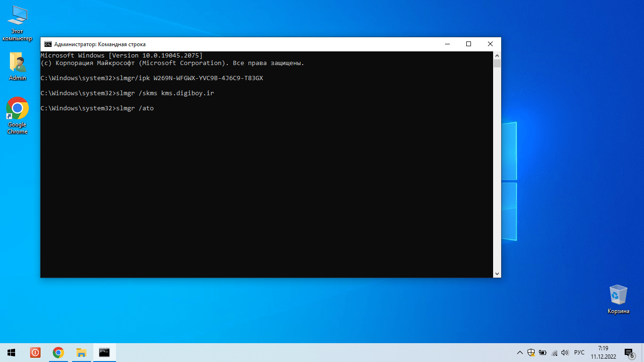Click the product key W269N-WFGWX-YVC9B-4J6C9-T83GX text
Screen dimensions: 644x362
click(208, 78)
